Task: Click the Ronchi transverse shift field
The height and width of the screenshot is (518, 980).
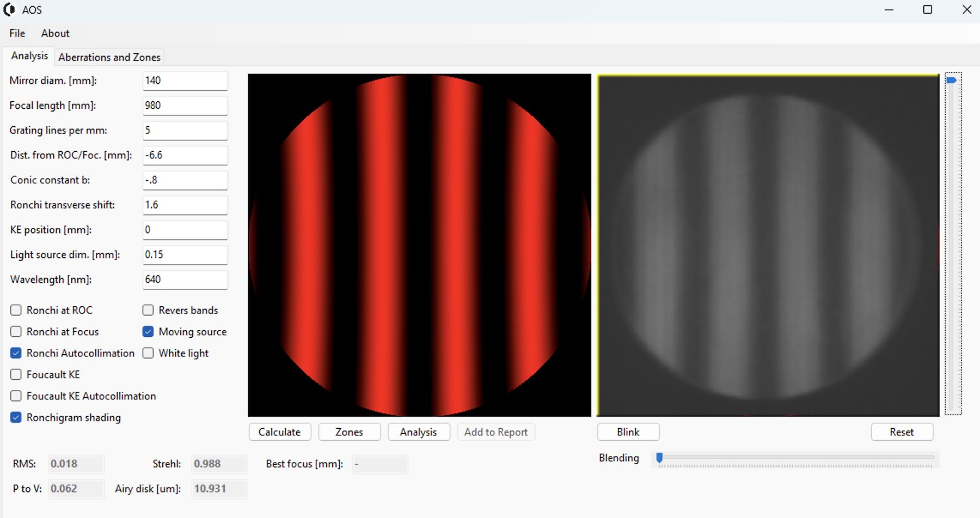Action: (x=185, y=205)
